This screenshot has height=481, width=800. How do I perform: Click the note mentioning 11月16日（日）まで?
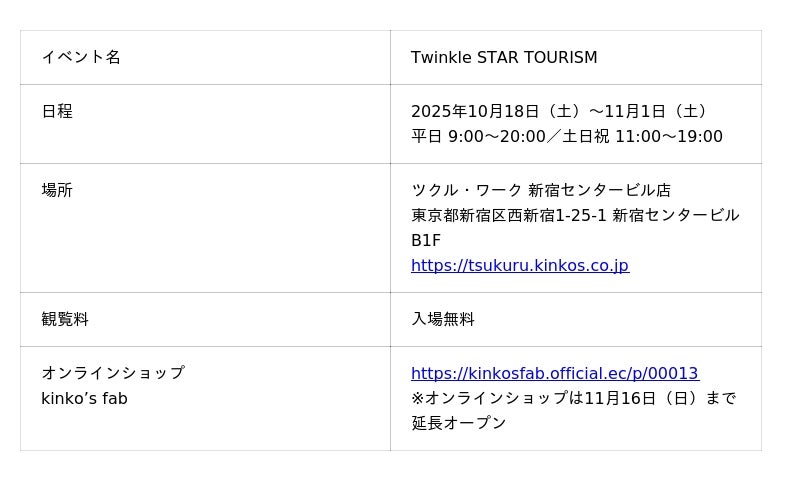(573, 399)
